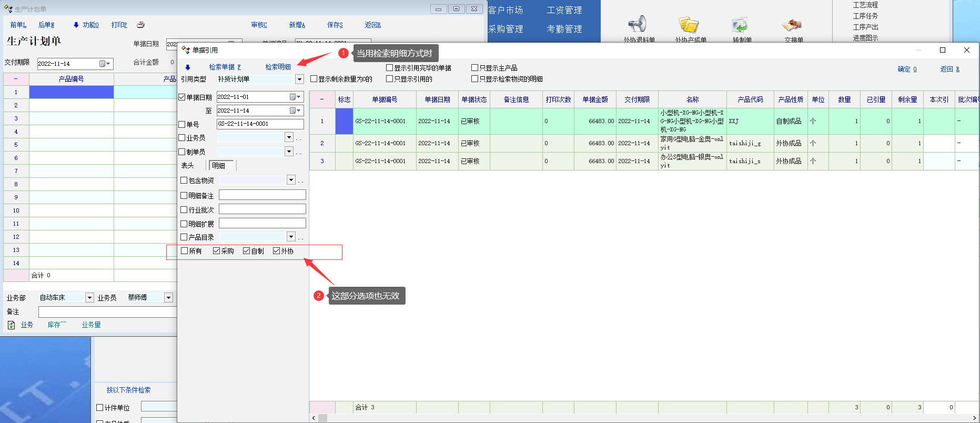980x423 pixels.
Task: Open the 外协产成单 sticky notes icon
Action: pos(689,25)
